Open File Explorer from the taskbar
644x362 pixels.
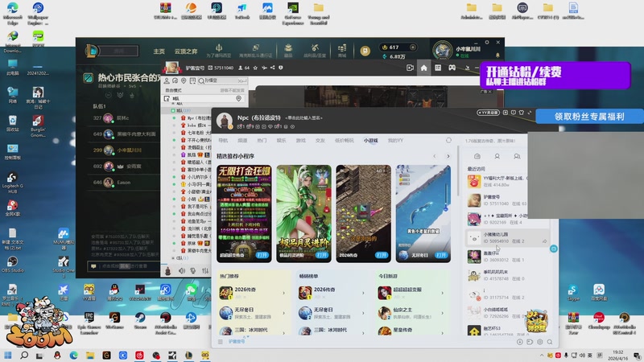click(90, 355)
